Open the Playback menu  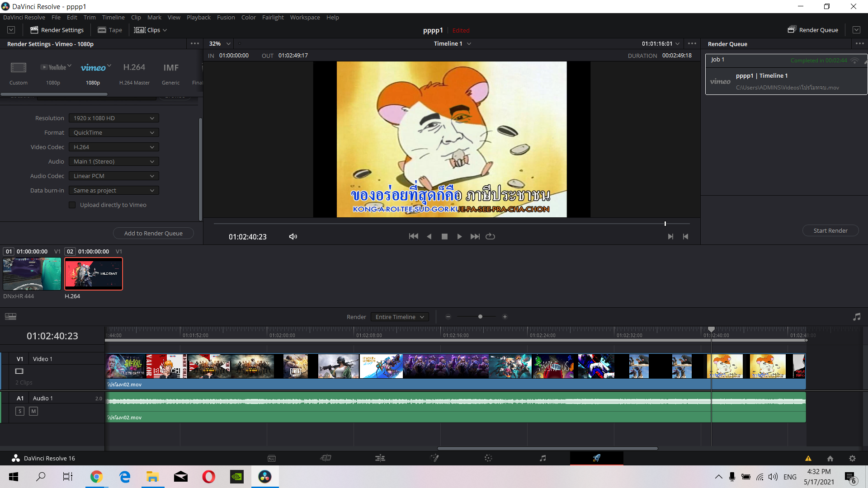click(198, 17)
